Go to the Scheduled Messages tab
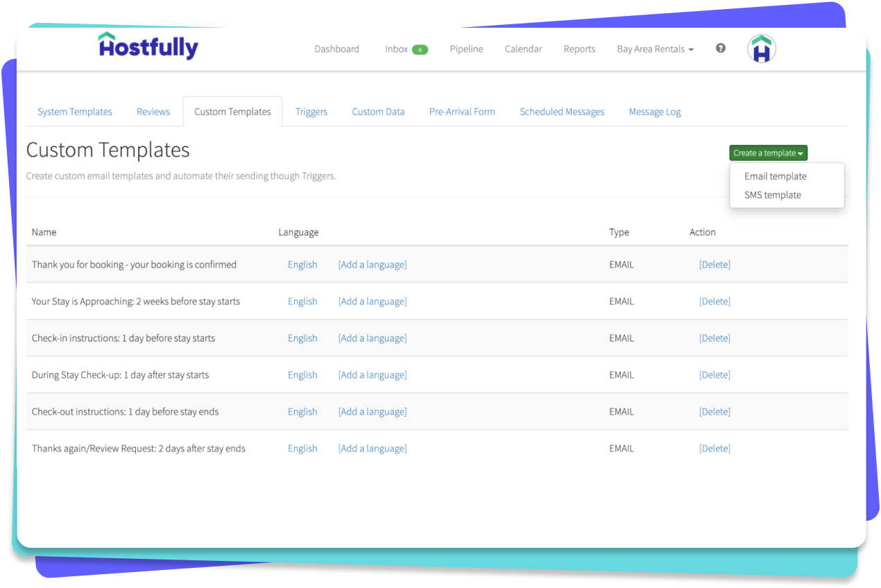The width and height of the screenshot is (881, 588). point(561,112)
